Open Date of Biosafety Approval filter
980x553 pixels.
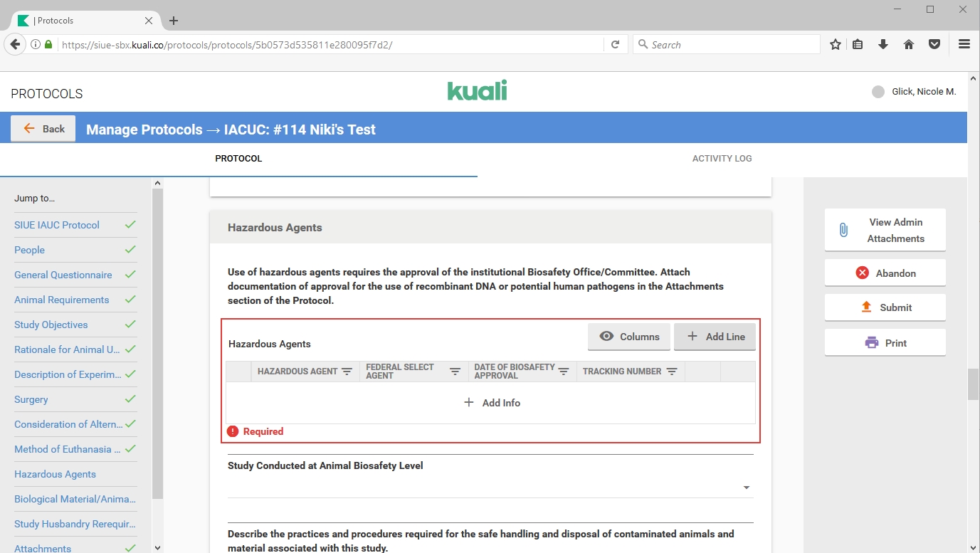563,372
